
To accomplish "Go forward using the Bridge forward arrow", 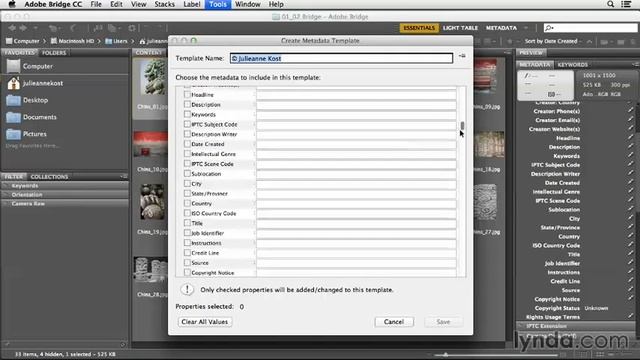I will tap(23, 28).
